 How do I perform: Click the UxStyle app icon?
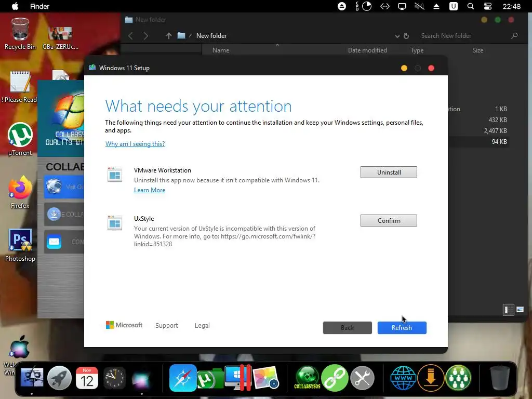tap(115, 223)
